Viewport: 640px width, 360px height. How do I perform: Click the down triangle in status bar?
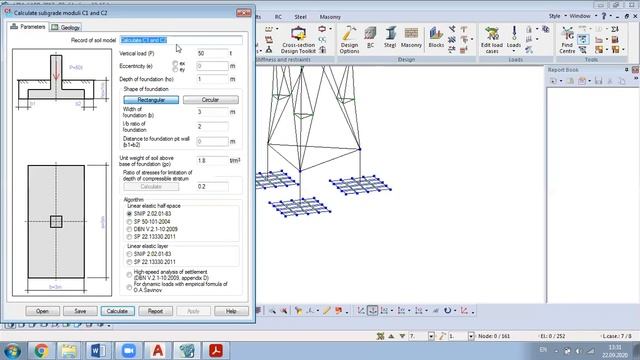click(402, 336)
